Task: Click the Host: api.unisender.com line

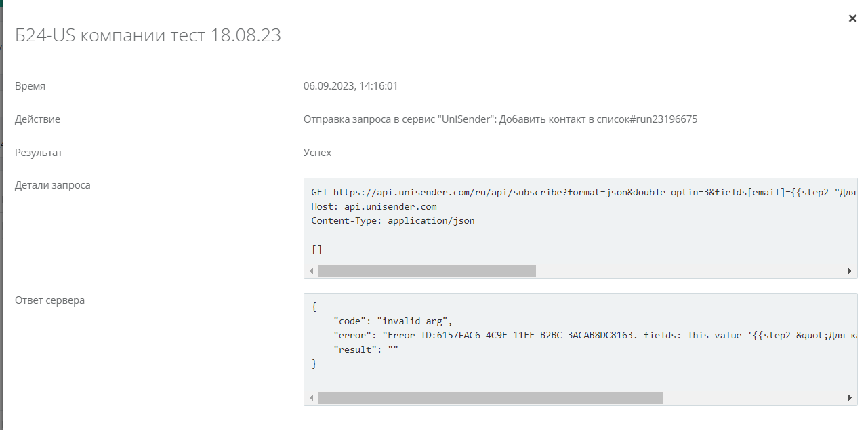Action: [374, 206]
